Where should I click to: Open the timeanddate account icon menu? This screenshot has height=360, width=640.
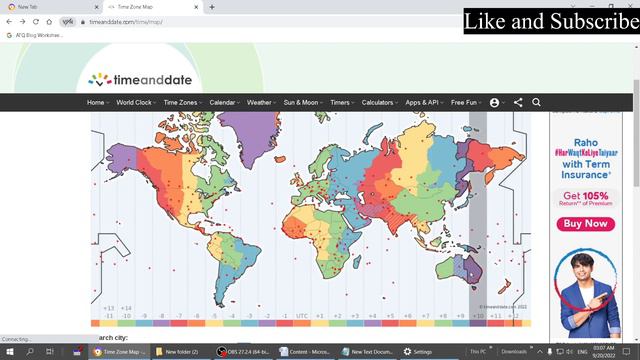(494, 102)
